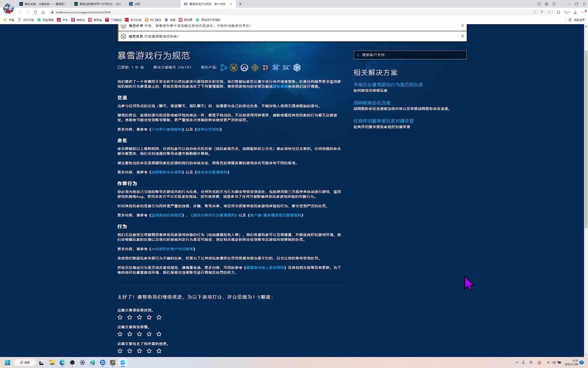Follow the 游戏命名管理规则 link
The height and width of the screenshot is (368, 588).
coord(212,172)
